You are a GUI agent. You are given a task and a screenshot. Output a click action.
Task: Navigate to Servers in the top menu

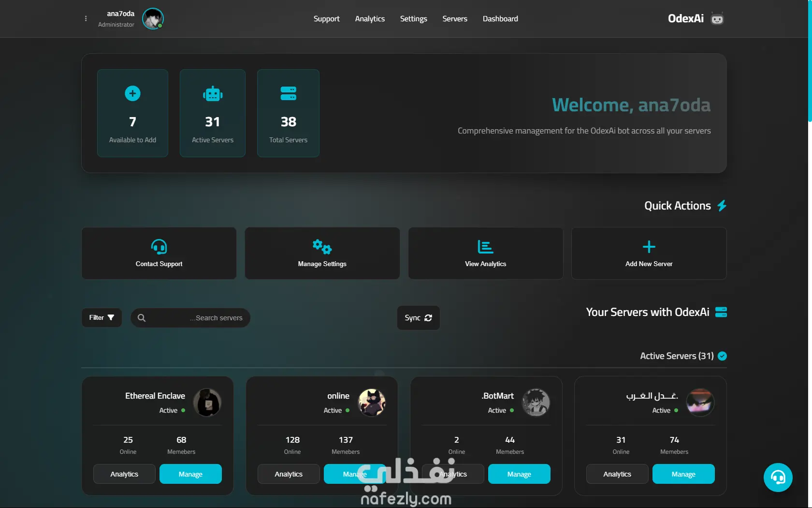[455, 19]
